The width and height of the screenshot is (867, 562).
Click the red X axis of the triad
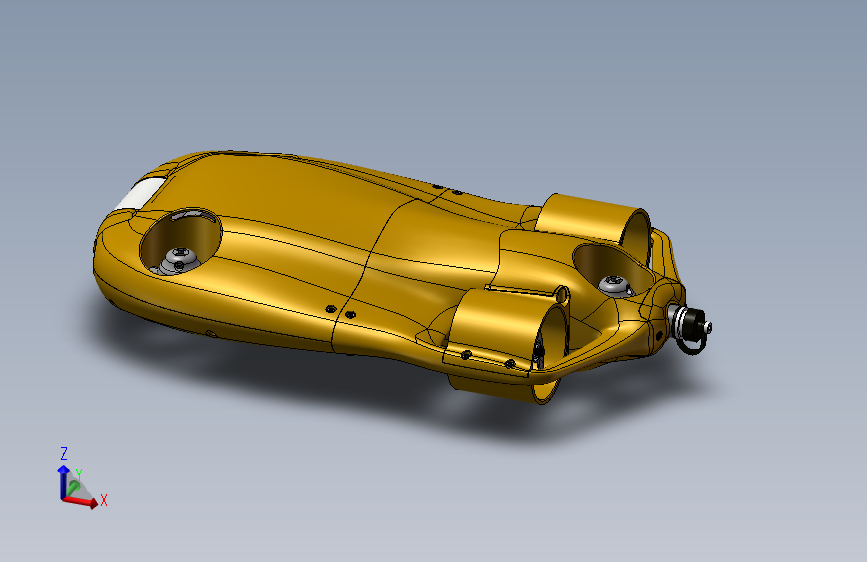pyautogui.click(x=81, y=501)
